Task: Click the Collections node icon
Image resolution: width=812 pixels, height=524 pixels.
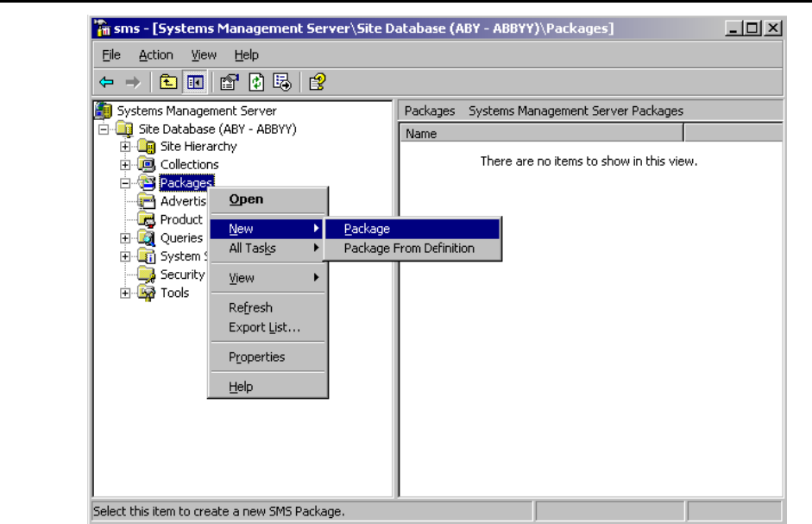Action: tap(147, 165)
